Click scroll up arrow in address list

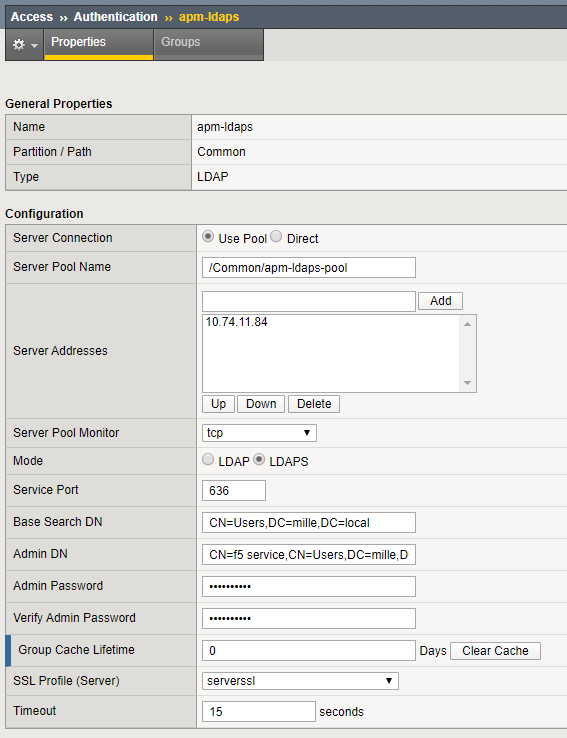pyautogui.click(x=467, y=324)
